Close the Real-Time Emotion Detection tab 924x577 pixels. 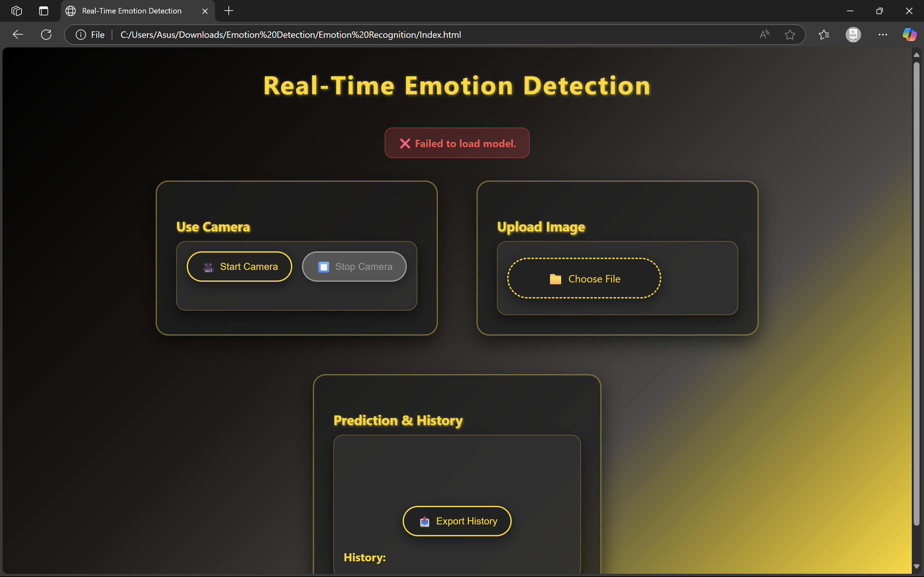[205, 11]
